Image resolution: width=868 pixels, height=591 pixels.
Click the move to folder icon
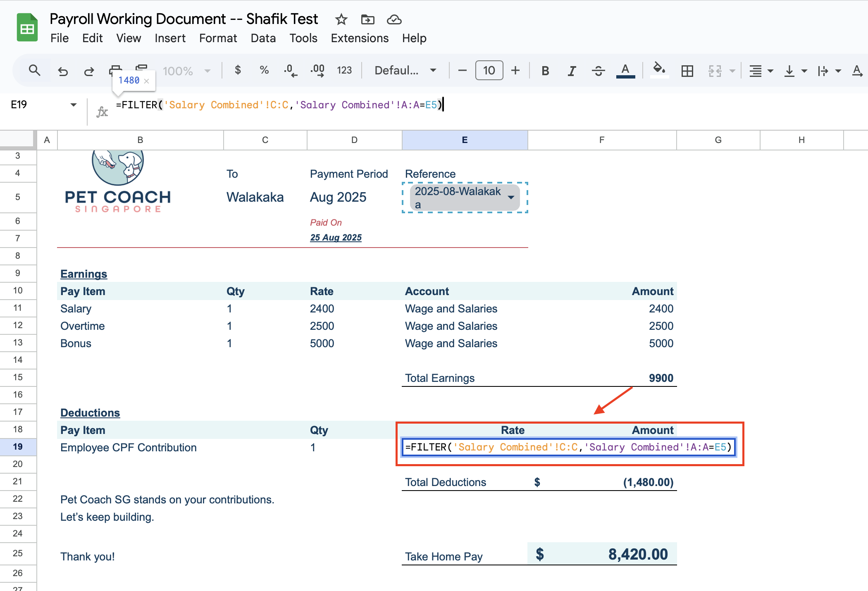click(367, 19)
